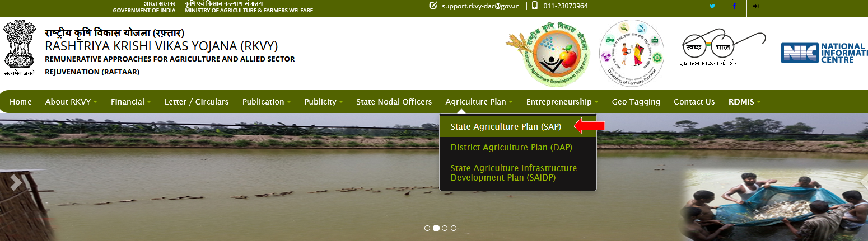868x241 pixels.
Task: Click the Swachh Bharat spectacles logo
Action: tap(723, 47)
